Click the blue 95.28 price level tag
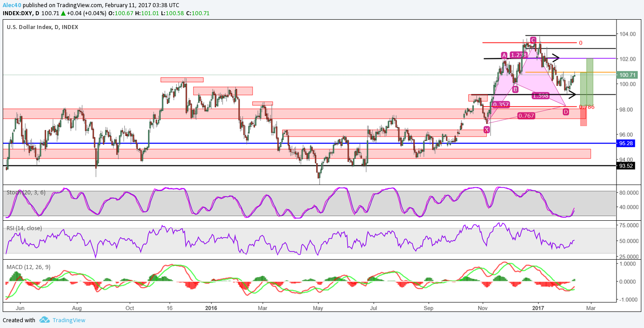The image size is (644, 328). pos(625,143)
